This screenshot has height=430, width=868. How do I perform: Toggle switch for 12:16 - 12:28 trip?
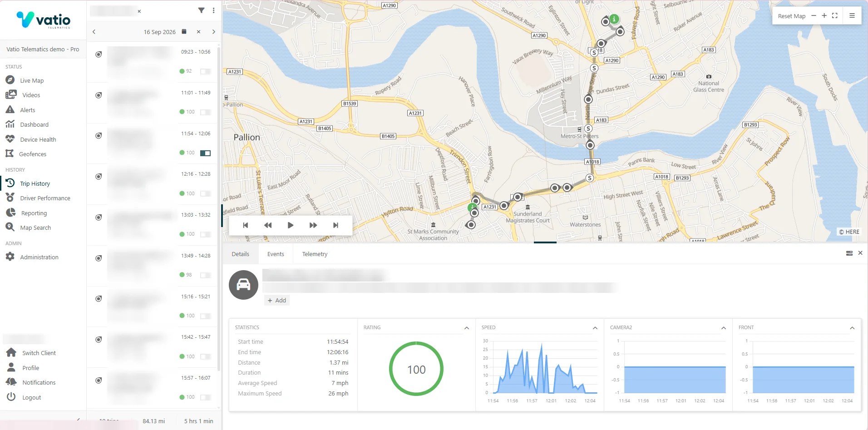pyautogui.click(x=206, y=194)
